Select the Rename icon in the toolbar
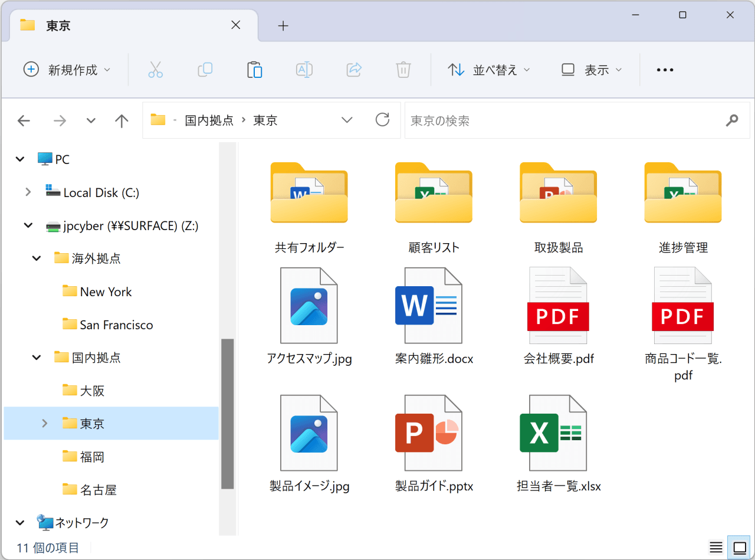The width and height of the screenshot is (755, 560). (x=304, y=70)
